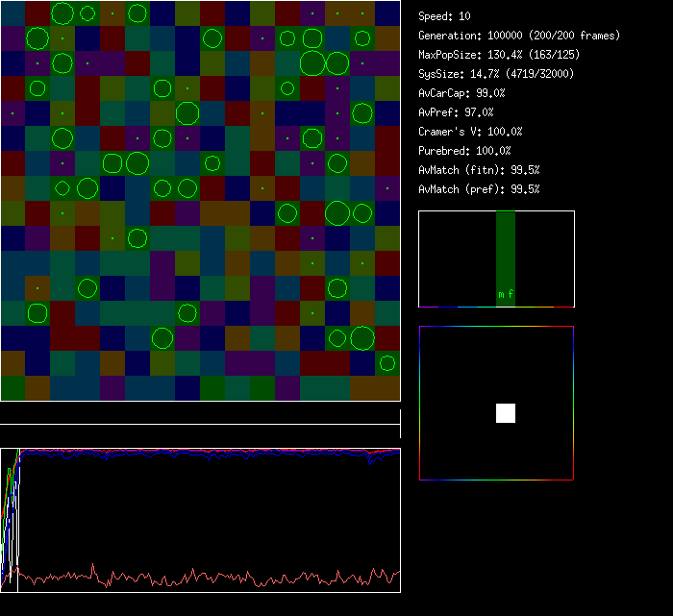This screenshot has width=673, height=616.
Task: Select the Purebred: 100.0% line
Action: (464, 151)
